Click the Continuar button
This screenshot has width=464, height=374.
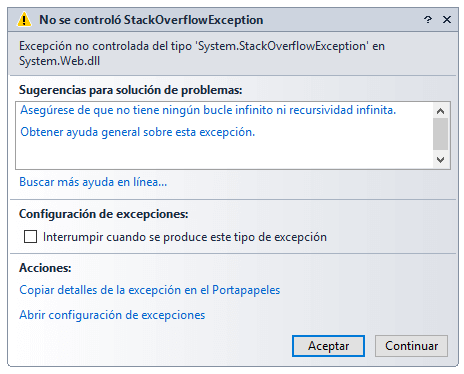click(411, 346)
